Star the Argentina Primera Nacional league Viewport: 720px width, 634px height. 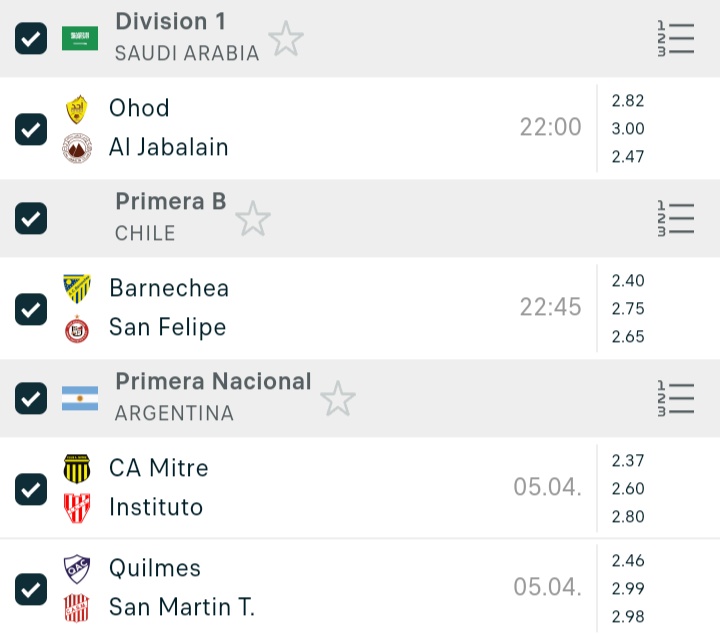coord(338,399)
